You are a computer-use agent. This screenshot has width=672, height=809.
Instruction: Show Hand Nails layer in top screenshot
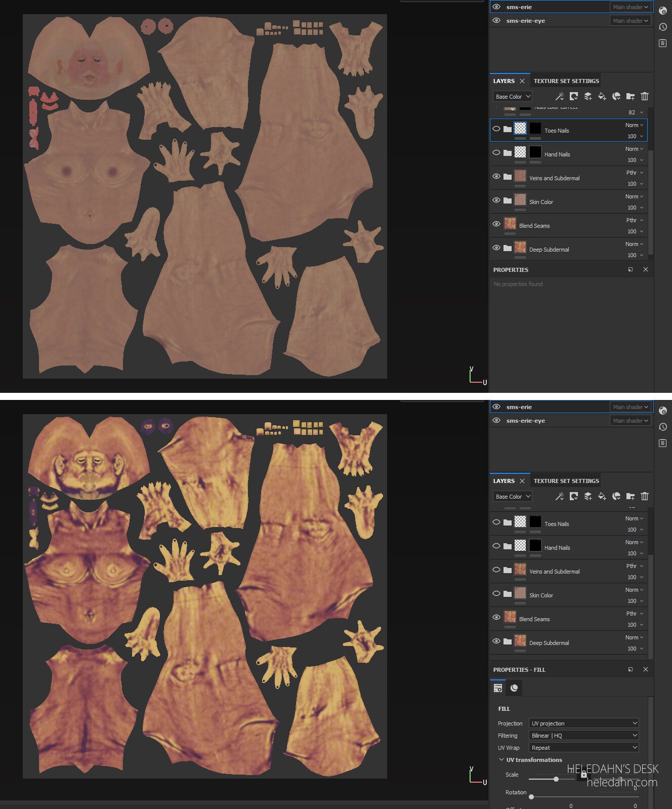pos(496,152)
